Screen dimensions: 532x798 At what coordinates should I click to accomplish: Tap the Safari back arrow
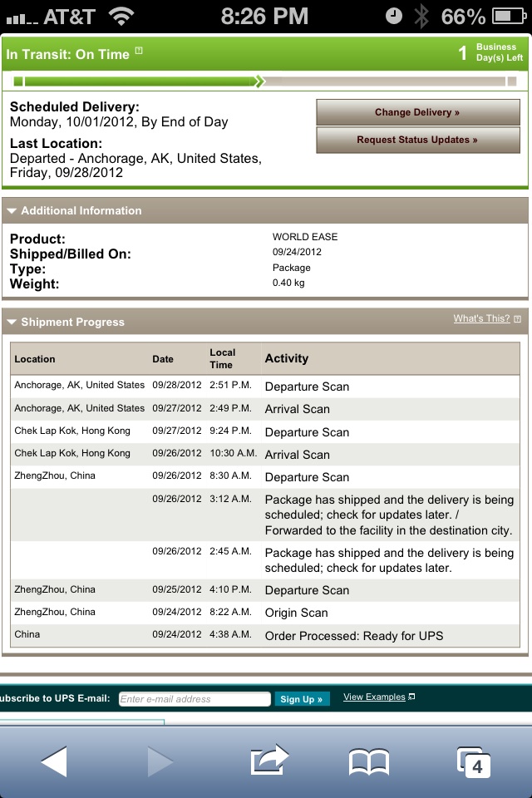click(x=54, y=761)
